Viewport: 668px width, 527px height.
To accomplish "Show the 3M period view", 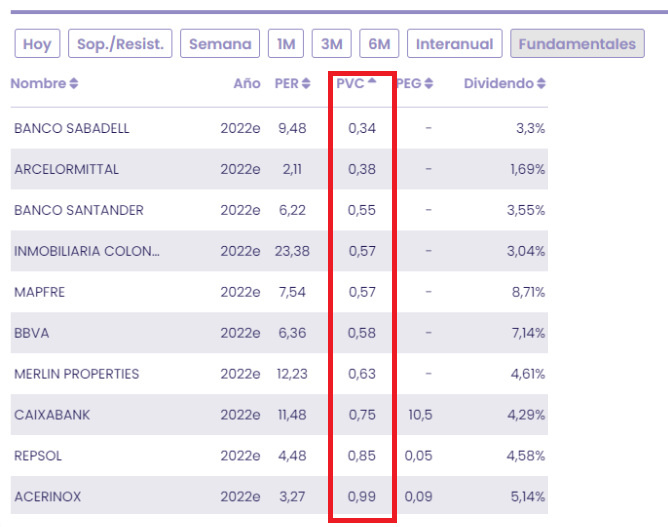I will click(x=331, y=44).
